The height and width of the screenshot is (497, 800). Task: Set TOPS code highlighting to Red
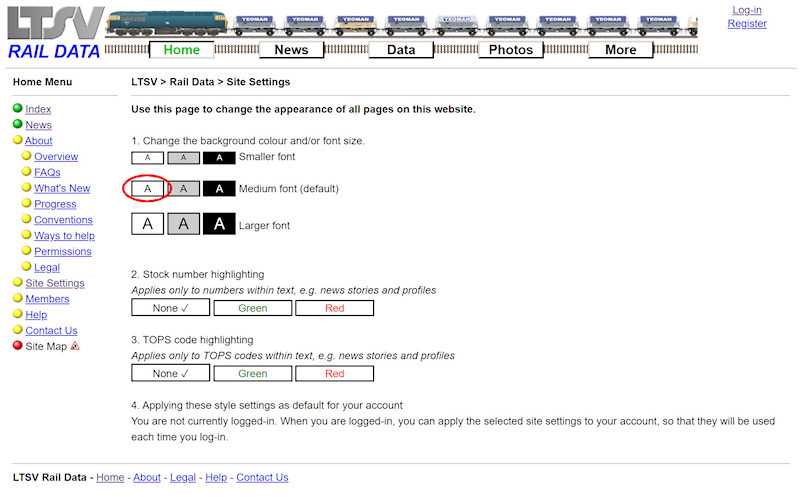(x=335, y=374)
